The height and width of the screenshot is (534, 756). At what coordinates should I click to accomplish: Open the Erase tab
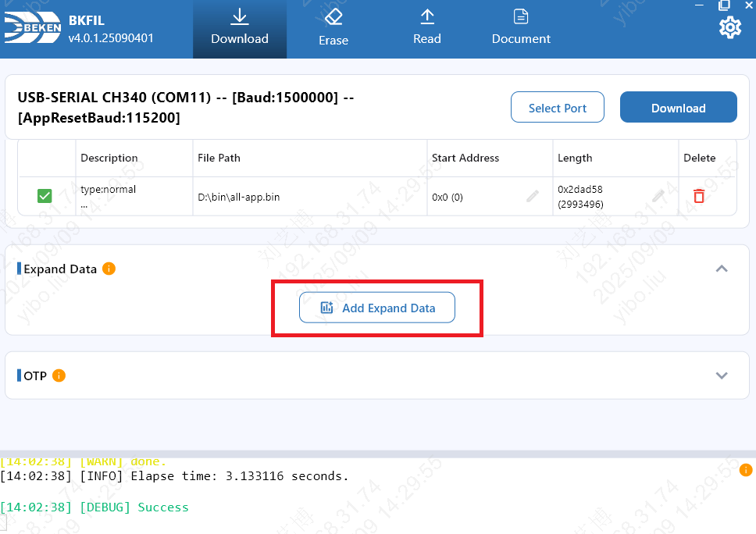333,29
